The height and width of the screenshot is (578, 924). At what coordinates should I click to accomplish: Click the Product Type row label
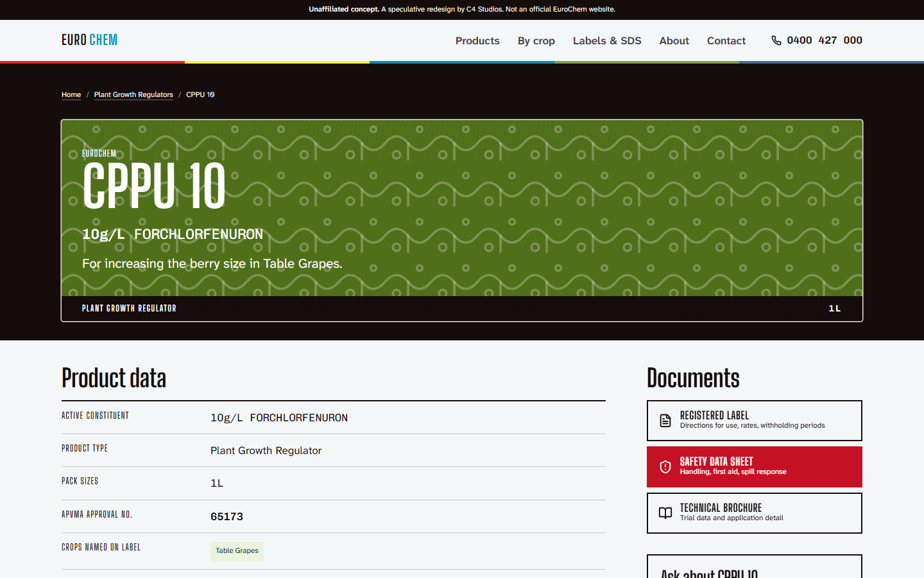(85, 448)
